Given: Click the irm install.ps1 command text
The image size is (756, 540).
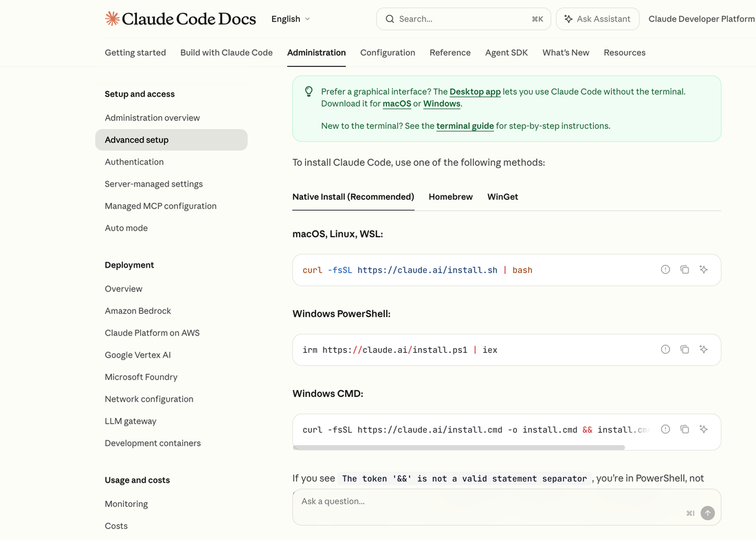Looking at the screenshot, I should 400,350.
